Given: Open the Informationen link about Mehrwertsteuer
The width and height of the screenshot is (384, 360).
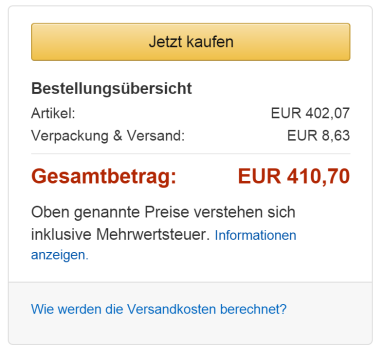Looking at the screenshot, I should click(x=256, y=235).
